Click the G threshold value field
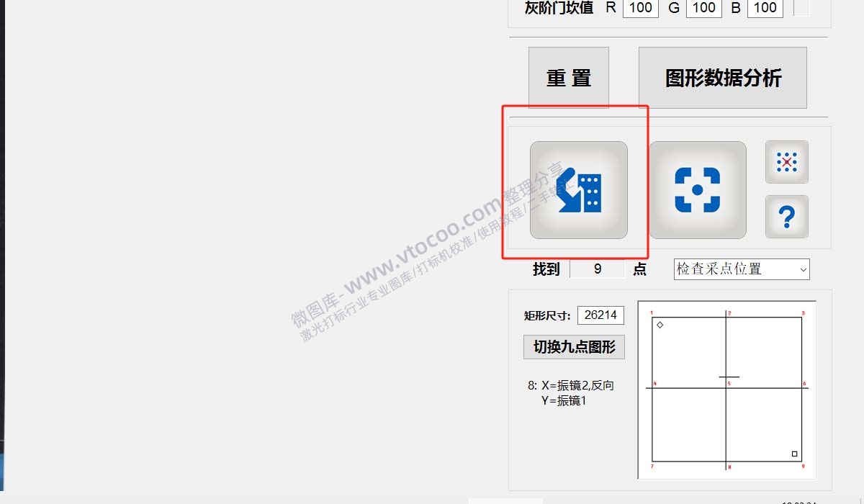 (x=703, y=8)
